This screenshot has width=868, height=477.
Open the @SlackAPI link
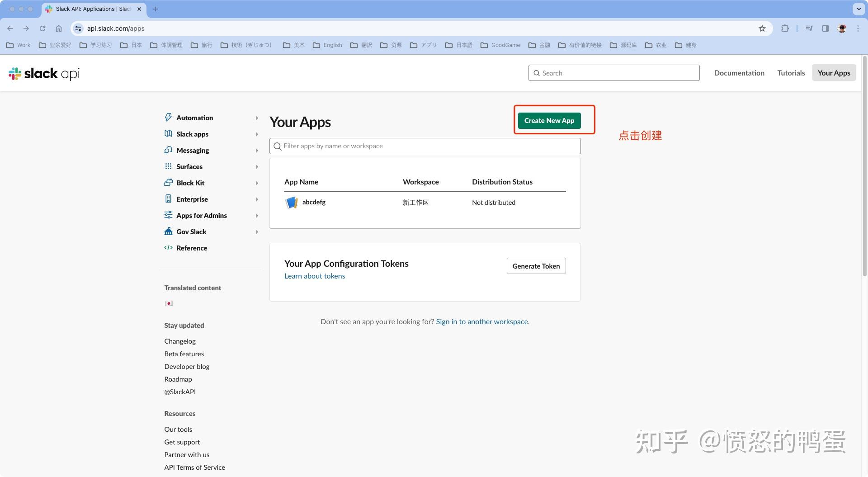pyautogui.click(x=180, y=392)
